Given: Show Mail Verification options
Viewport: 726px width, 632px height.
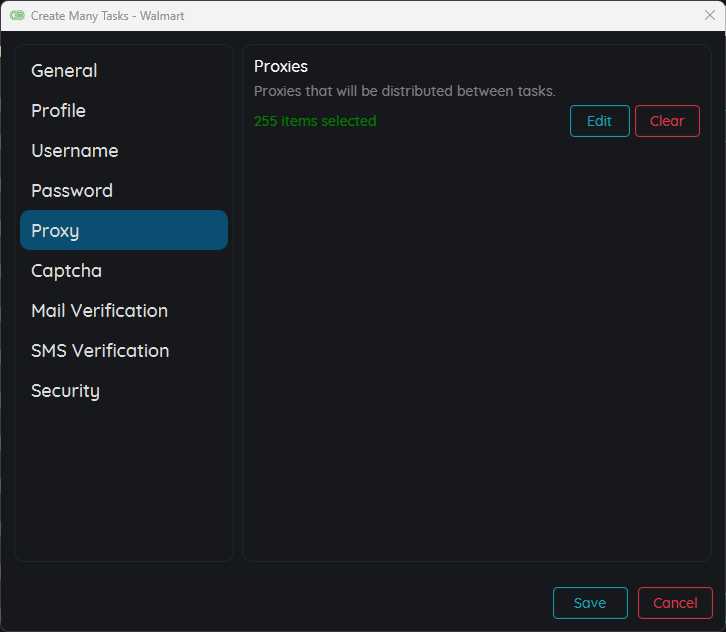Looking at the screenshot, I should pos(99,311).
